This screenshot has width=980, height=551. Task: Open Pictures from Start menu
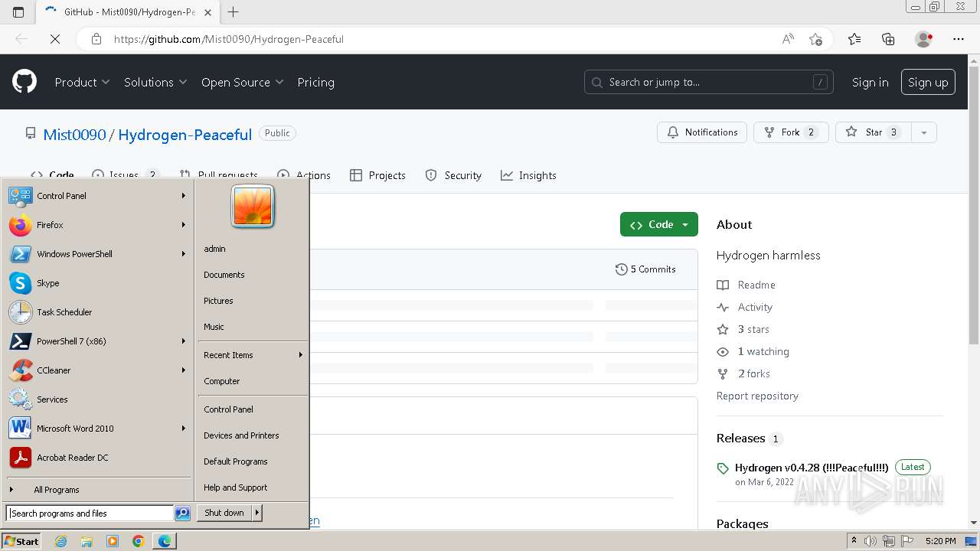pos(253,301)
